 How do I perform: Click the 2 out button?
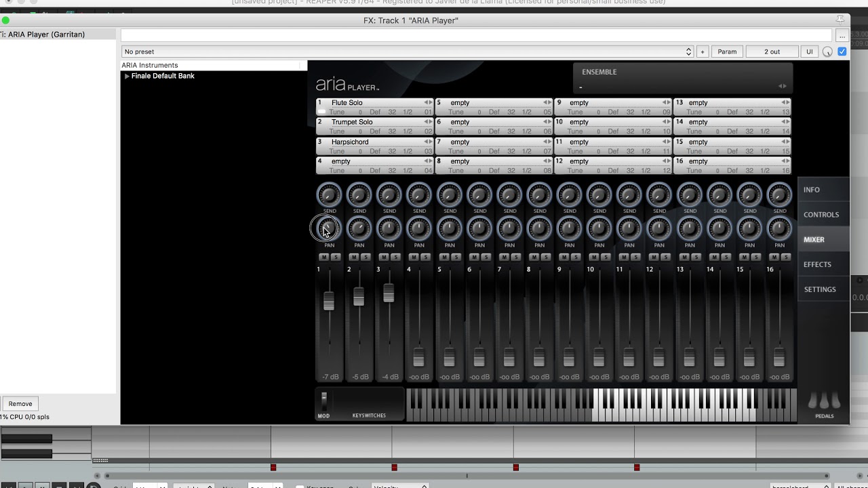[x=772, y=52]
